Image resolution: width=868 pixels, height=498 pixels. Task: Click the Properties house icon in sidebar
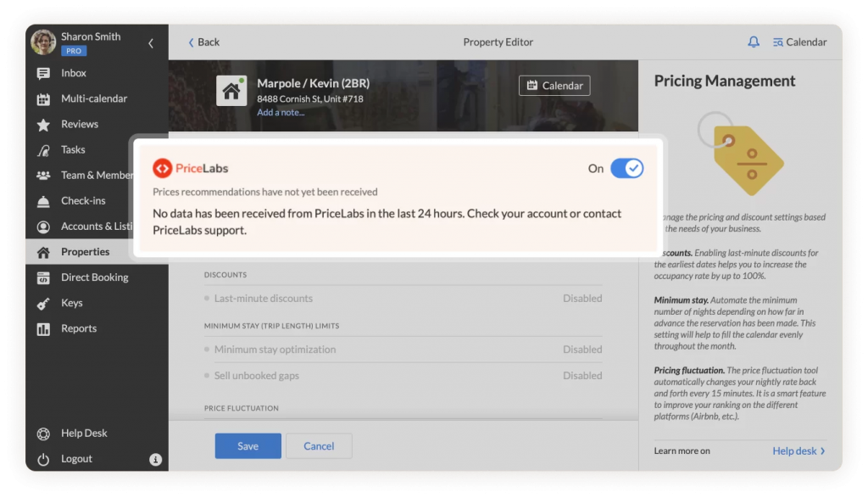click(x=43, y=253)
